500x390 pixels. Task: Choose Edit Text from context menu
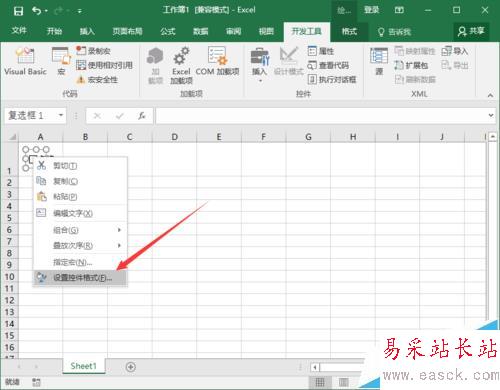tap(80, 213)
